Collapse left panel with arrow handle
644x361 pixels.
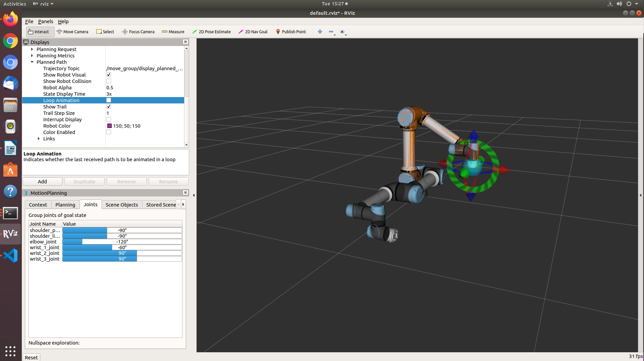194,195
